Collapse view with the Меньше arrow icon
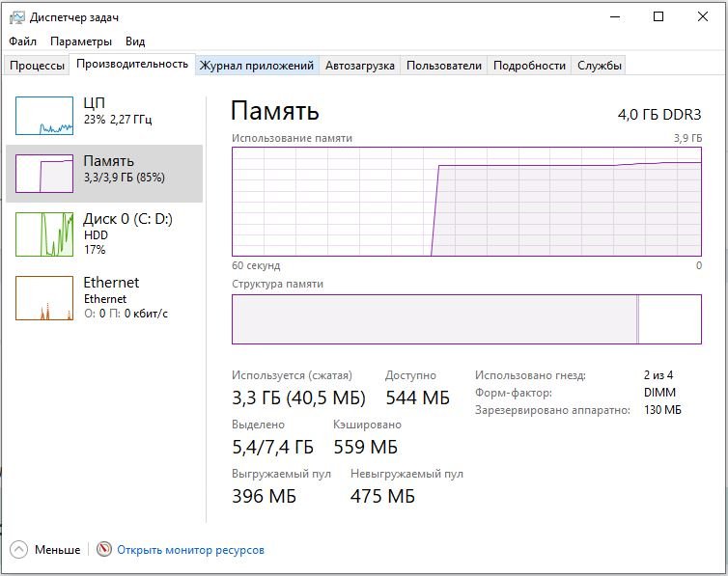Image resolution: width=728 pixels, height=576 pixels. 18,549
